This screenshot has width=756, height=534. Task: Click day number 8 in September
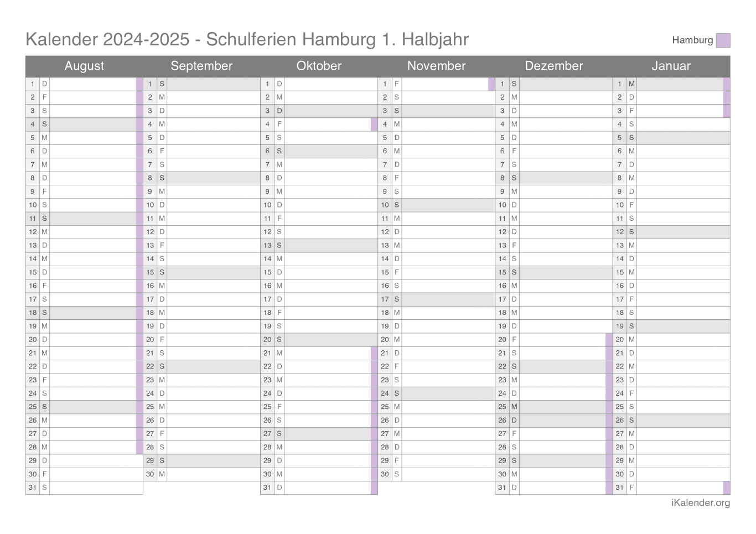(150, 178)
